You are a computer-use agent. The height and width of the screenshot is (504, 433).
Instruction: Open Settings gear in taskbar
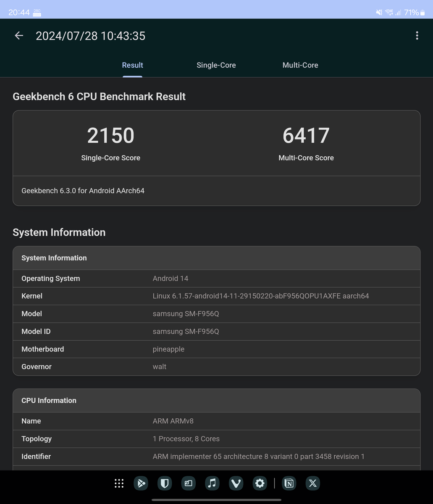260,483
